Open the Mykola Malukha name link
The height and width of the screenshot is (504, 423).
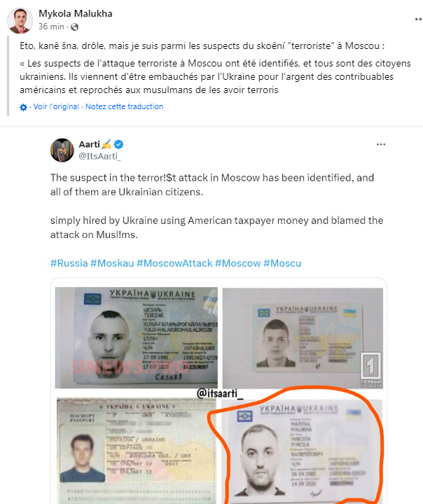[x=75, y=13]
